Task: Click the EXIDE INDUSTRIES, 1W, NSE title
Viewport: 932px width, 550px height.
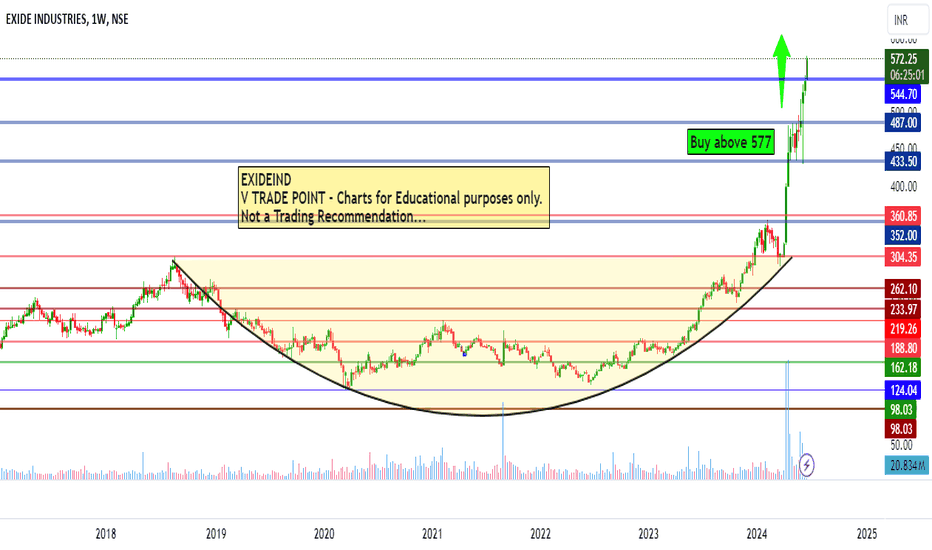Action: point(67,20)
